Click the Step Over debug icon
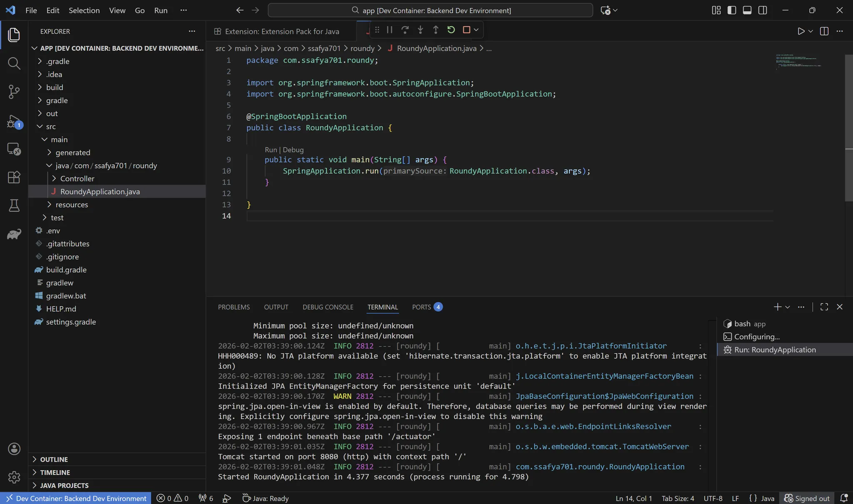The height and width of the screenshot is (504, 853). (405, 30)
